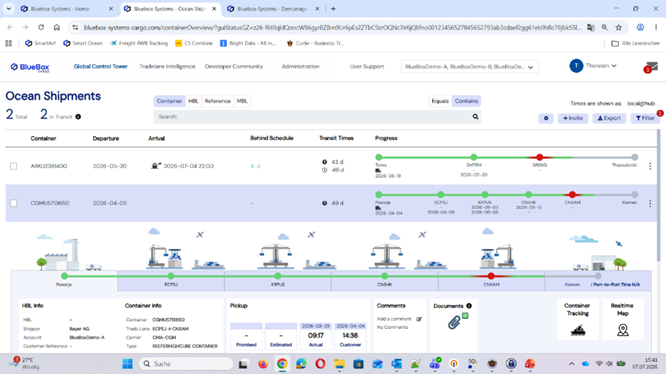Open Freight AWB Tracking bookmark
The width and height of the screenshot is (666, 374).
[x=139, y=43]
